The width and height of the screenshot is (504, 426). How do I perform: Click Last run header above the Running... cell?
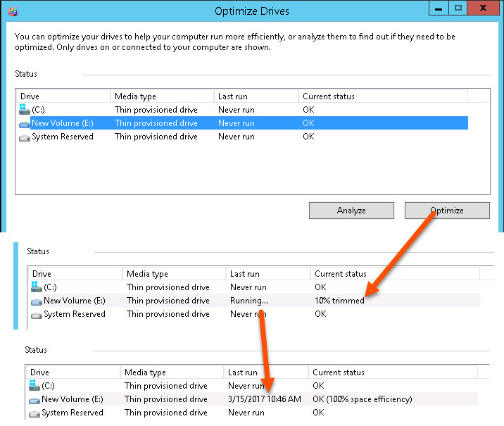point(268,274)
